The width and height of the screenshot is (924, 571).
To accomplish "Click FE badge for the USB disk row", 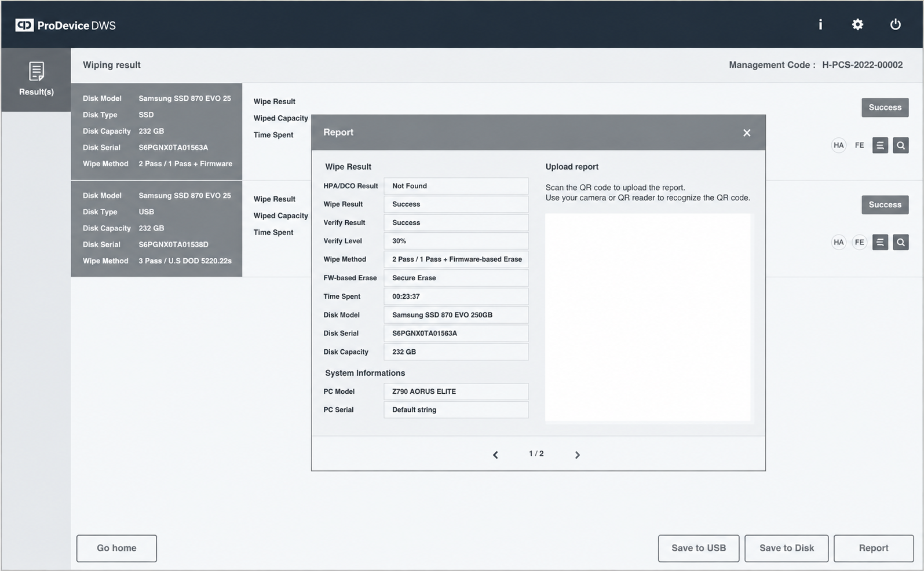I will (x=859, y=242).
